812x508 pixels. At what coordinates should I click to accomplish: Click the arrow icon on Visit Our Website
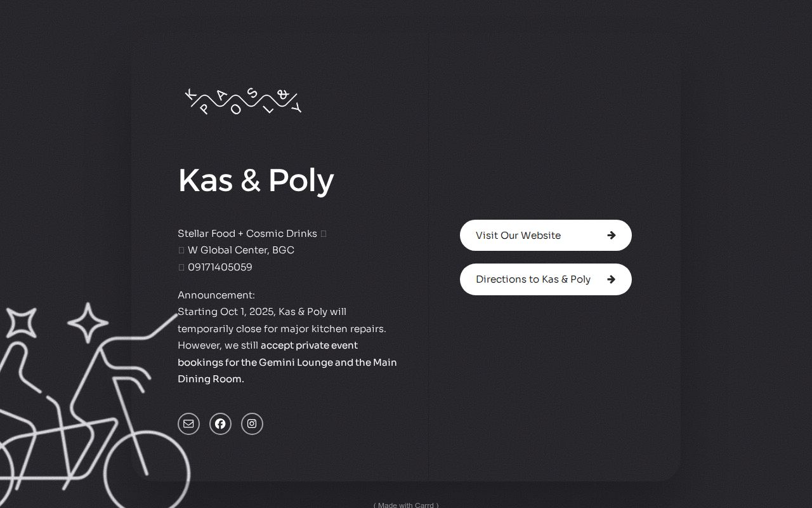[611, 235]
